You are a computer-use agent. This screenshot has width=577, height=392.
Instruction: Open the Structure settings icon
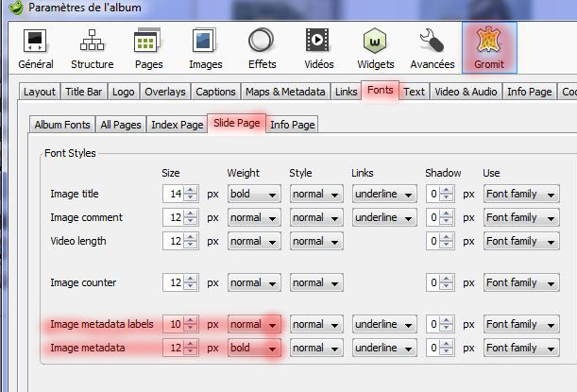tap(92, 47)
